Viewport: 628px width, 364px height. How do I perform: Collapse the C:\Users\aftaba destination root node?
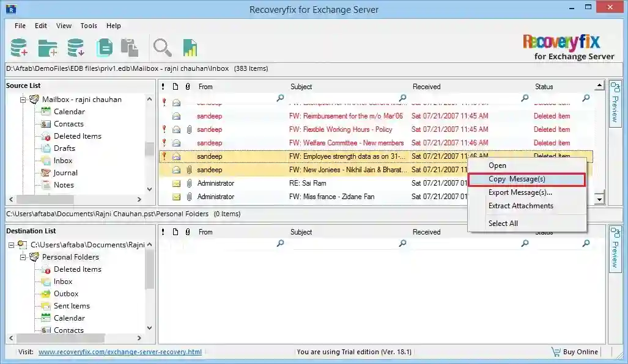[x=11, y=245]
